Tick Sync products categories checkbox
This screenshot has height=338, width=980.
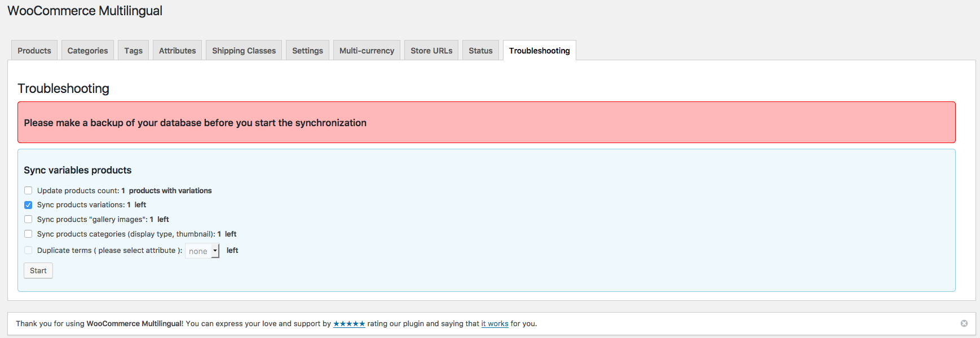(28, 234)
